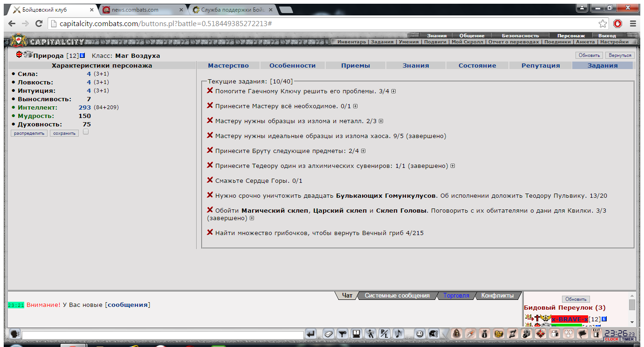This screenshot has width=644, height=347.
Task: Expand the Тедеору алхимических сувениров task
Action: (x=452, y=166)
